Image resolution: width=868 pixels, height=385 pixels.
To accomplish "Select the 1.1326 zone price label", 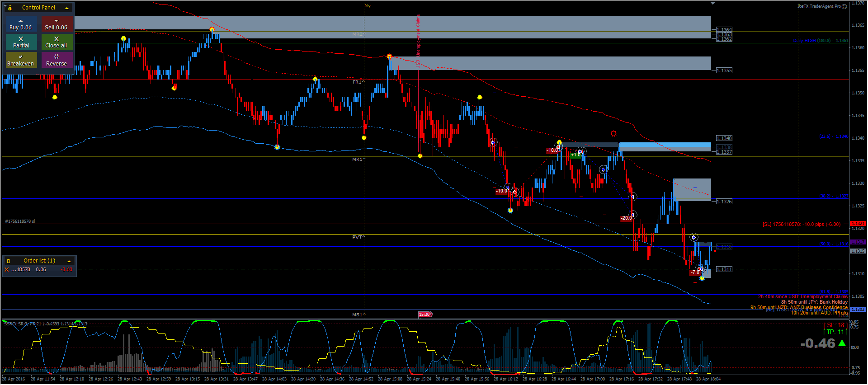I will [x=724, y=202].
